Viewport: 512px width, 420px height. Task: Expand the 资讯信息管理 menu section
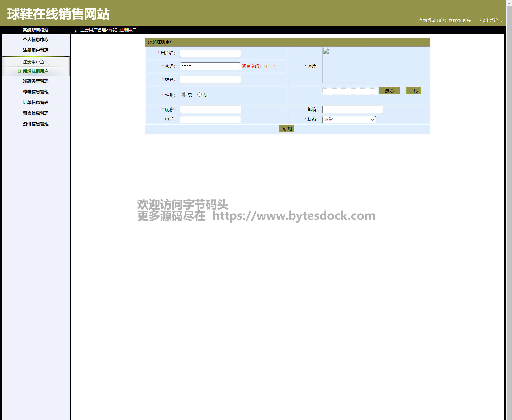tap(36, 124)
